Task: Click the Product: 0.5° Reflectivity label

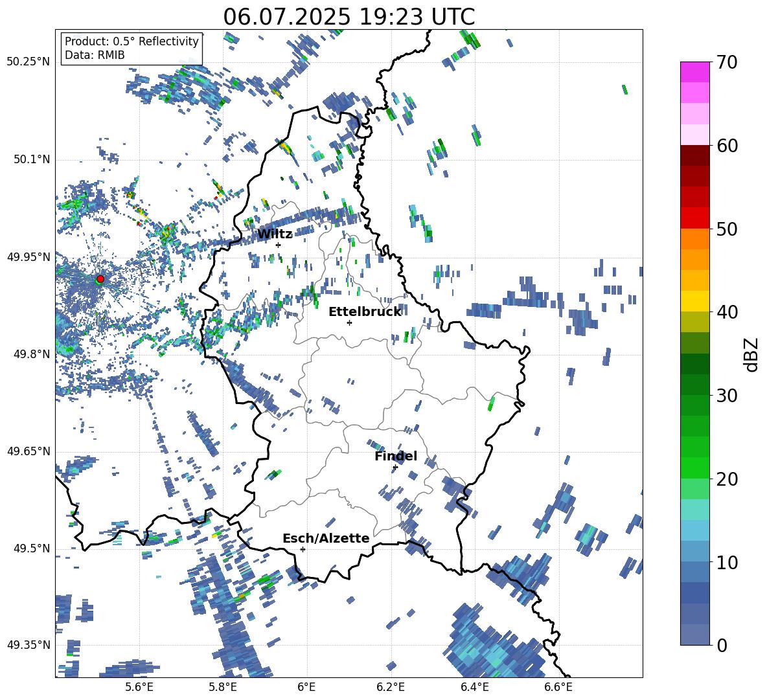Action: (132, 41)
